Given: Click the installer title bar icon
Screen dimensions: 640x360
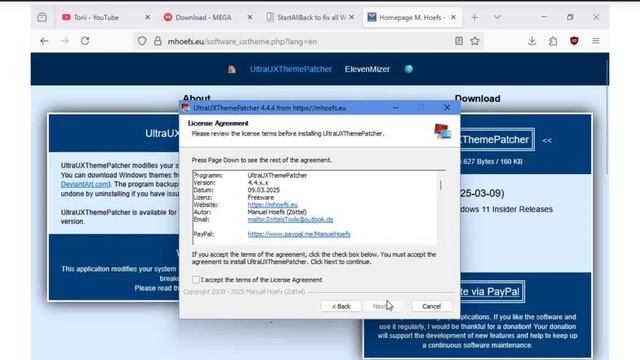Looking at the screenshot, I should pos(186,107).
